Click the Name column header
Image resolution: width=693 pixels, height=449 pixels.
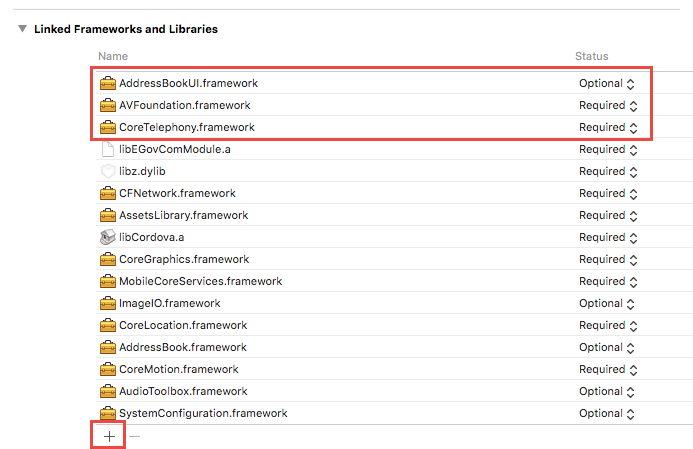(113, 56)
